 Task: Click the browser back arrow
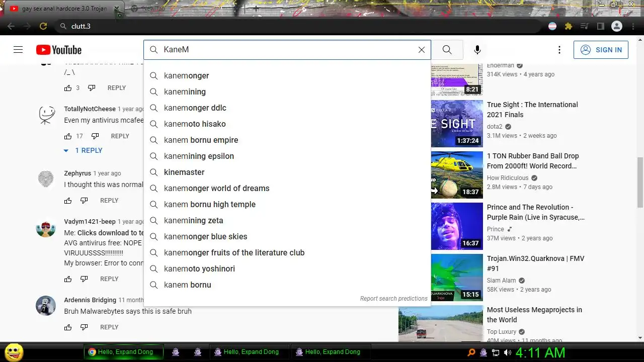[11, 26]
